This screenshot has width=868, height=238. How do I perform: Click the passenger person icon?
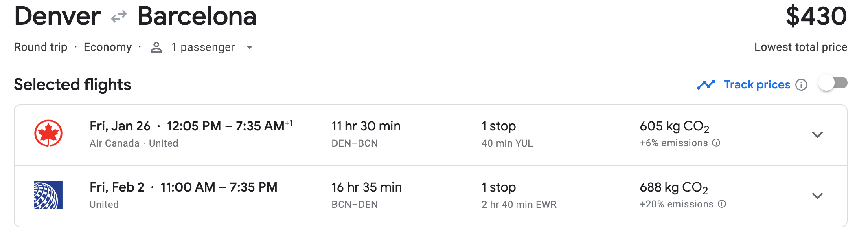pos(156,48)
